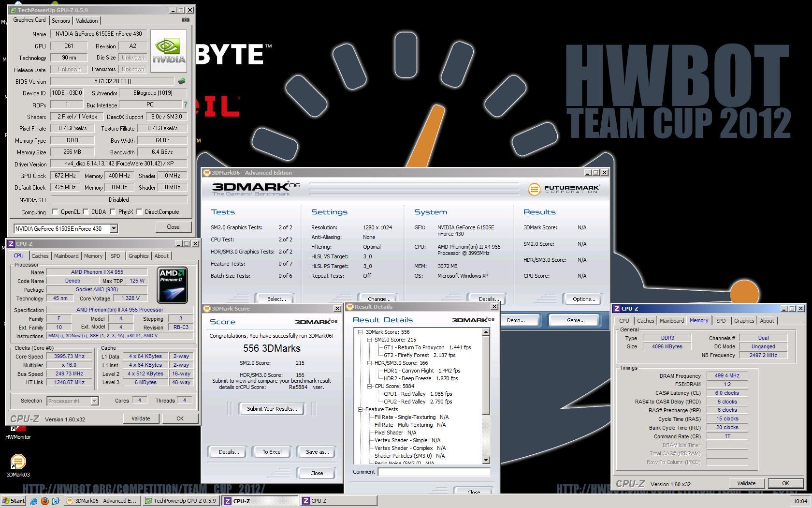Switch to 3DMark06 taskbar button

point(102,501)
